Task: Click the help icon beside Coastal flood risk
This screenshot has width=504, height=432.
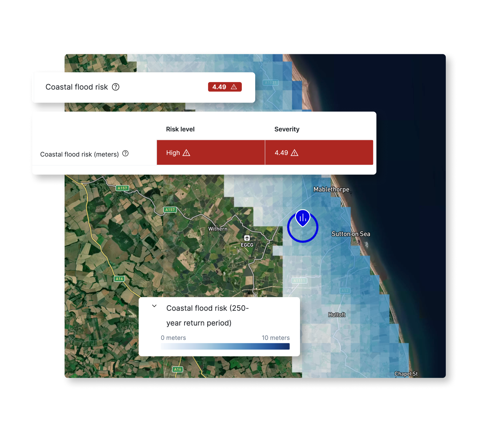Action: pos(116,87)
